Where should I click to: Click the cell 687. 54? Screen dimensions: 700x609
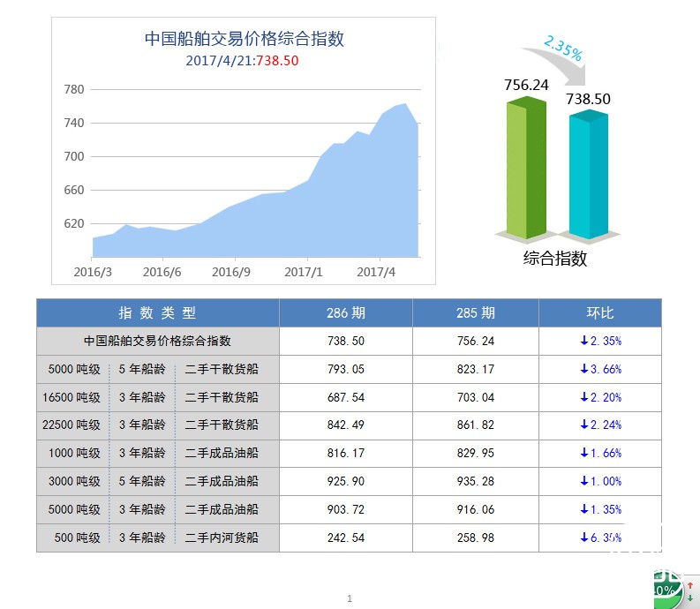346,397
